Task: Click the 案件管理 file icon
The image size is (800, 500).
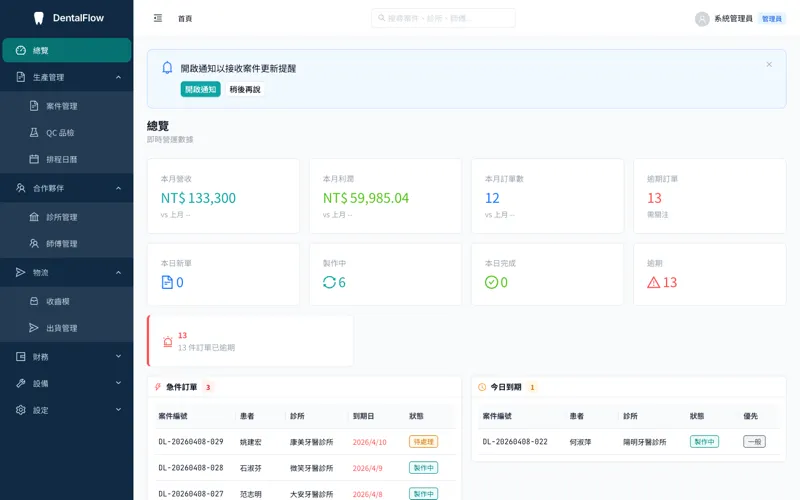Action: pyautogui.click(x=34, y=106)
